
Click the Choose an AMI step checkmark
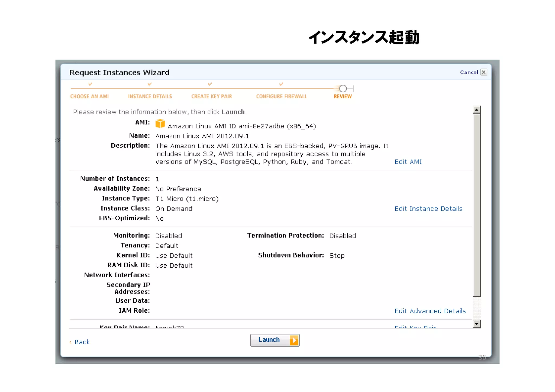(90, 84)
